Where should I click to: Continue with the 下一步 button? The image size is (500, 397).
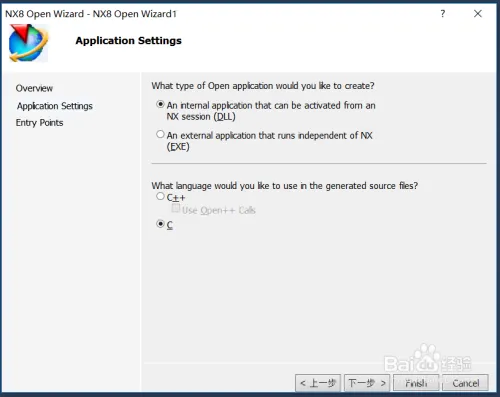point(367,383)
